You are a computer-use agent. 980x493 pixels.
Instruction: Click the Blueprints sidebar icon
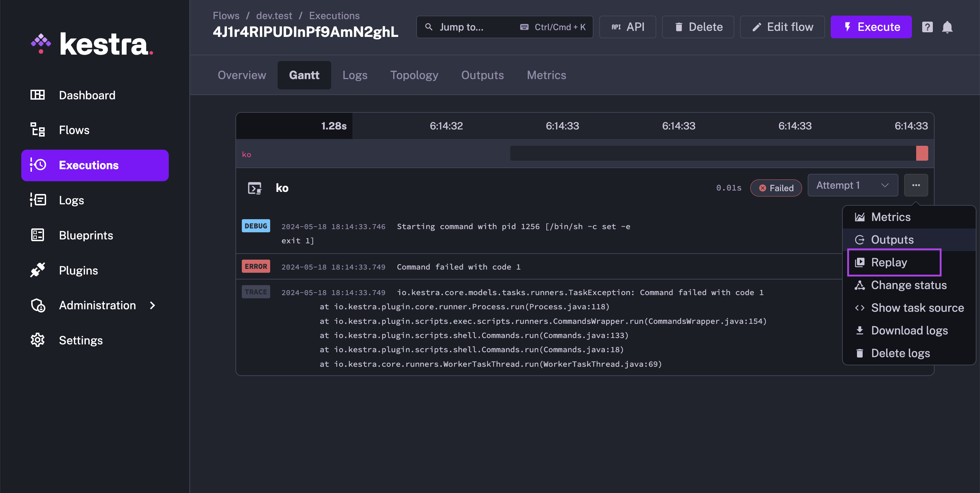click(x=37, y=235)
